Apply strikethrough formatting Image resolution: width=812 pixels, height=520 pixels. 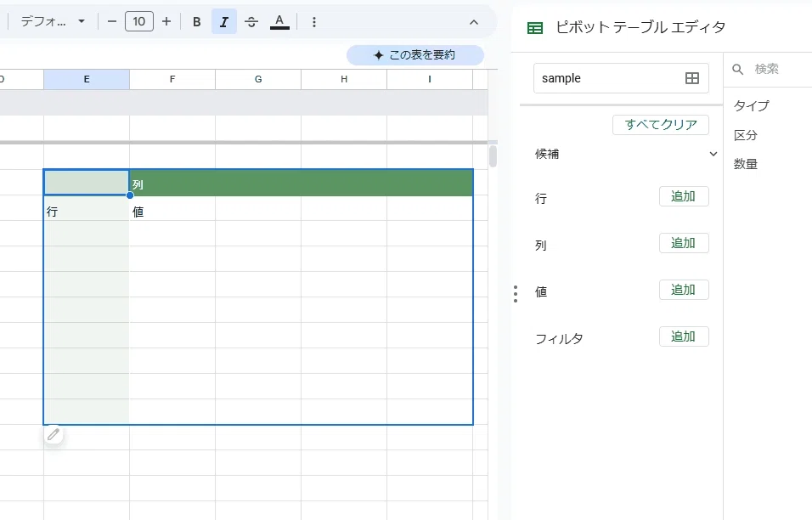tap(251, 22)
